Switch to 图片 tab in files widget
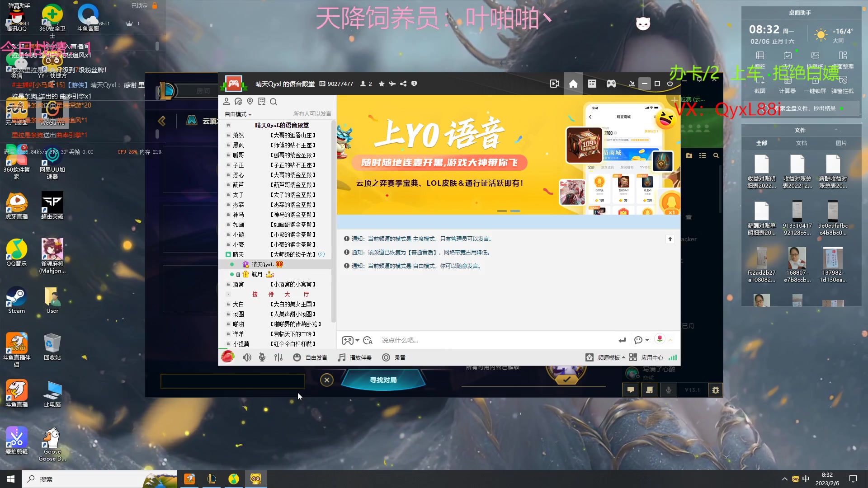Screen dimensions: 868x488 [841, 143]
